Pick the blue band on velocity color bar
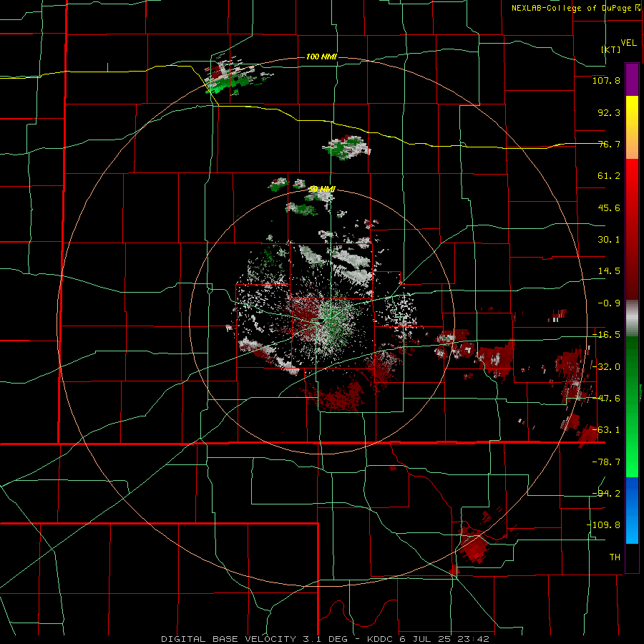The height and width of the screenshot is (644, 644). tap(632, 510)
